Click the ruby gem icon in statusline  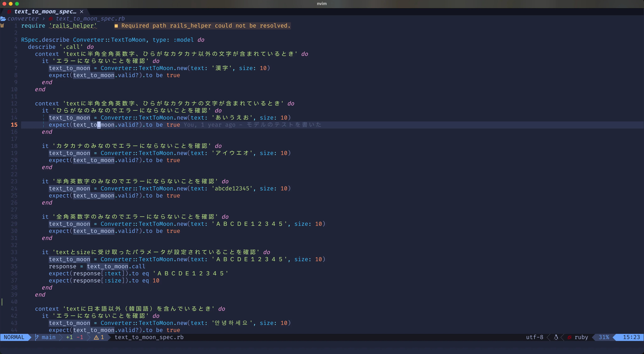click(x=569, y=337)
